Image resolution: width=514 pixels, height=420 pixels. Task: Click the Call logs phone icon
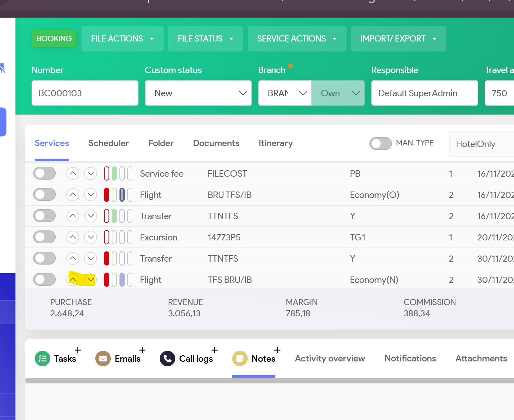(167, 359)
